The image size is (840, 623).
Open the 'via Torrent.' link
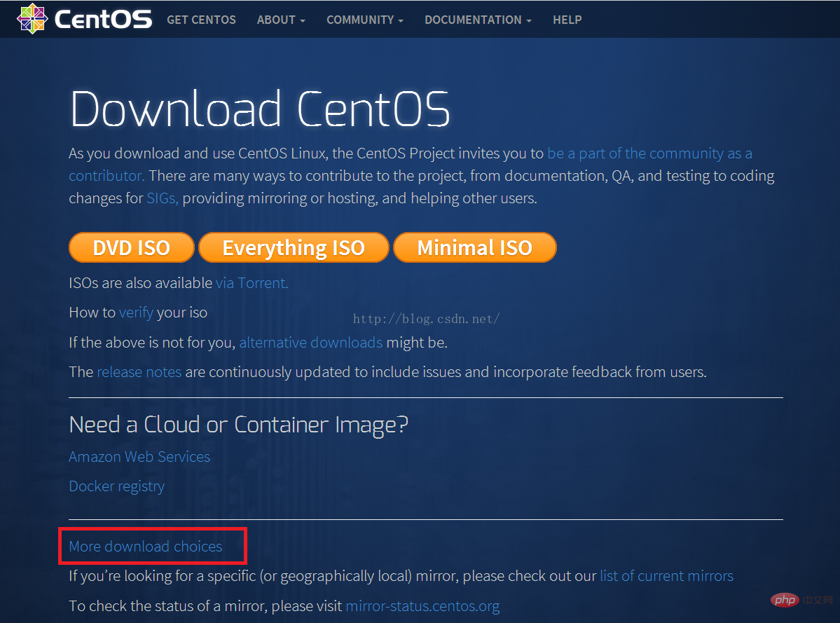point(252,283)
